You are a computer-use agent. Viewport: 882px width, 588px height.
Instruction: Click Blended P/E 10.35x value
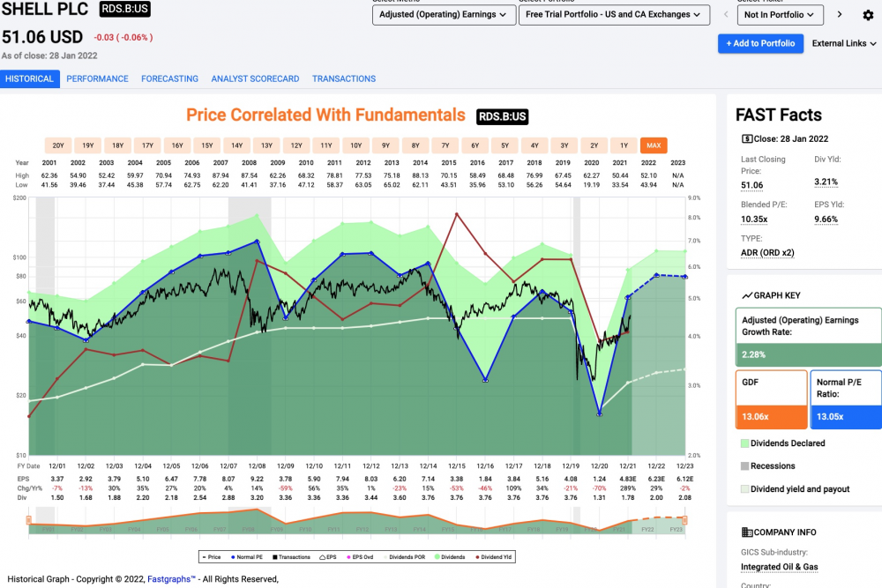[754, 220]
